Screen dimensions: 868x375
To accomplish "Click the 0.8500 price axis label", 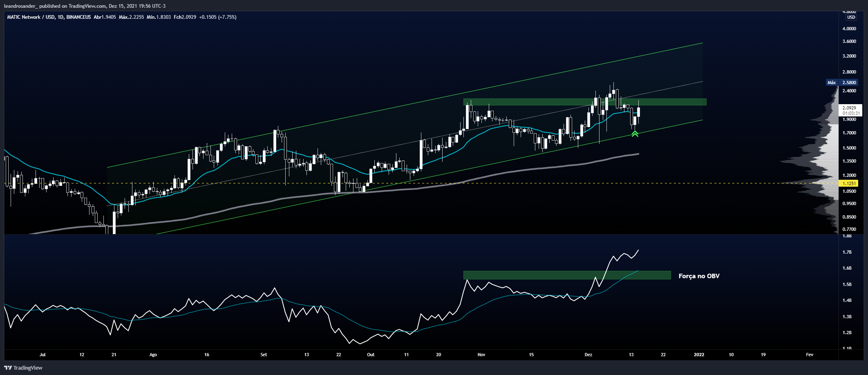I will coord(849,217).
